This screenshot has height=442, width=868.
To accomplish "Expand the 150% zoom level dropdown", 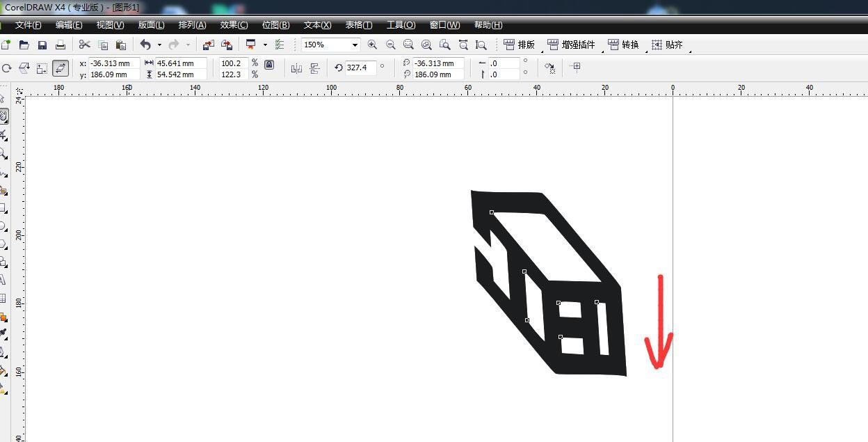I will coord(355,45).
